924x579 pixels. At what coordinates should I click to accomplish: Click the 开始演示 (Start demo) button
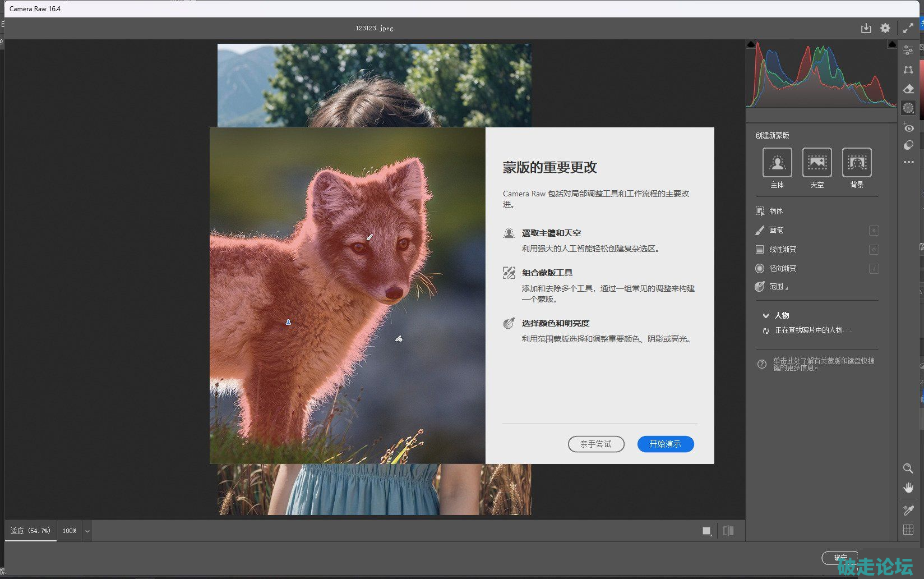pyautogui.click(x=666, y=444)
